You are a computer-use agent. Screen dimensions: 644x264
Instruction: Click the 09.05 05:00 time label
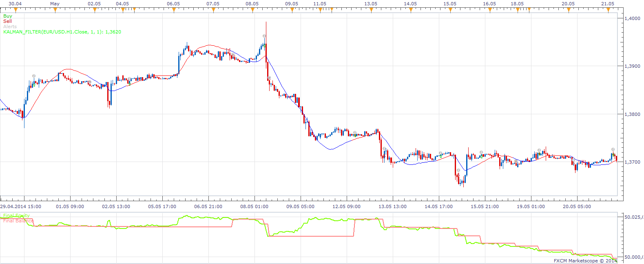(x=301, y=206)
